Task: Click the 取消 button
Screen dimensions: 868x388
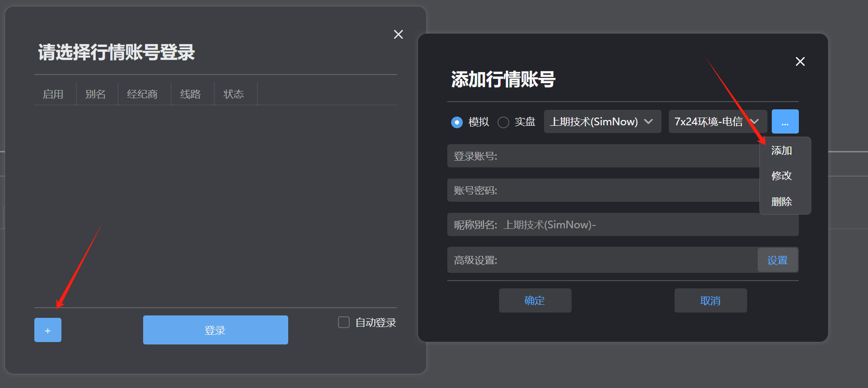Action: pyautogui.click(x=710, y=300)
